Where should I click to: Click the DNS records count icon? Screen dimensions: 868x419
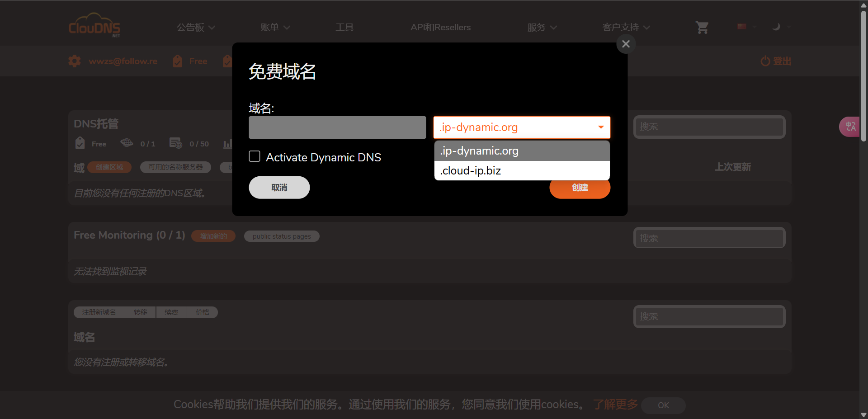175,143
